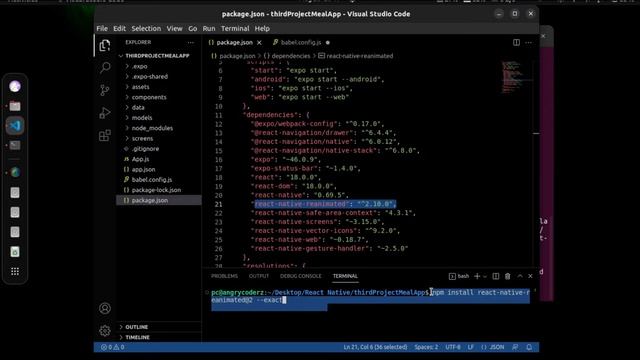Image resolution: width=640 pixels, height=360 pixels.
Task: Change the UTF-8 encoding status item
Action: [x=453, y=347]
